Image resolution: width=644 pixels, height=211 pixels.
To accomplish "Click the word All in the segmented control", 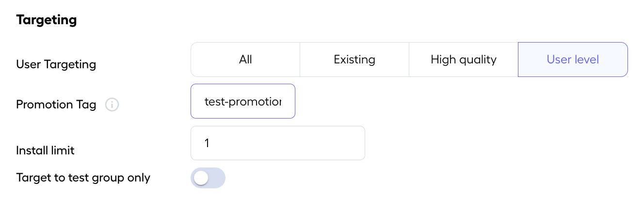I will [x=245, y=60].
